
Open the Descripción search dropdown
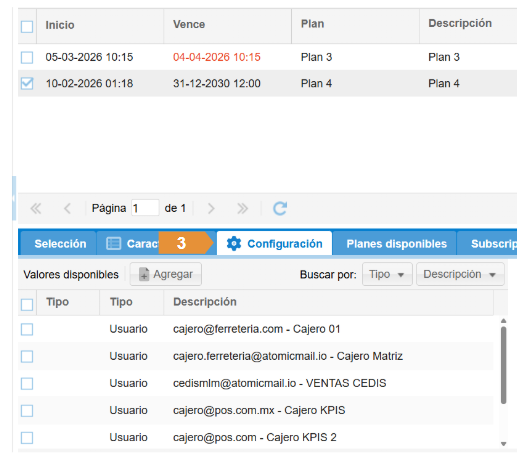click(x=460, y=274)
